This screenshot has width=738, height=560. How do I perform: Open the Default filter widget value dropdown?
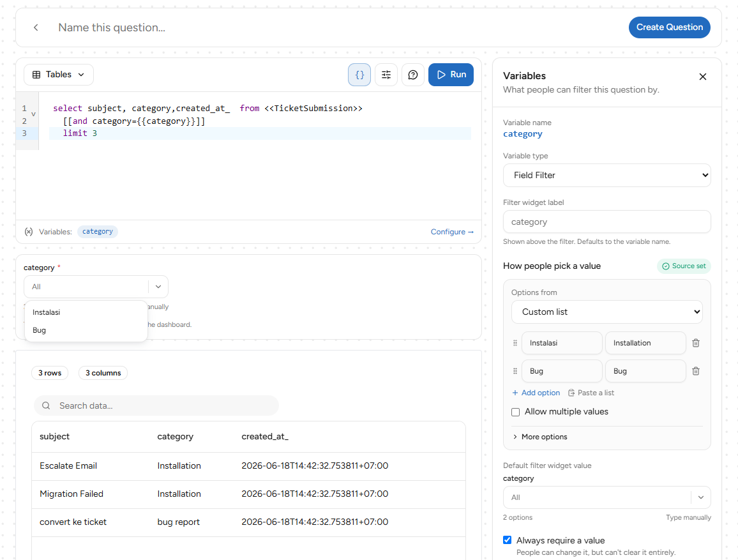[606, 497]
